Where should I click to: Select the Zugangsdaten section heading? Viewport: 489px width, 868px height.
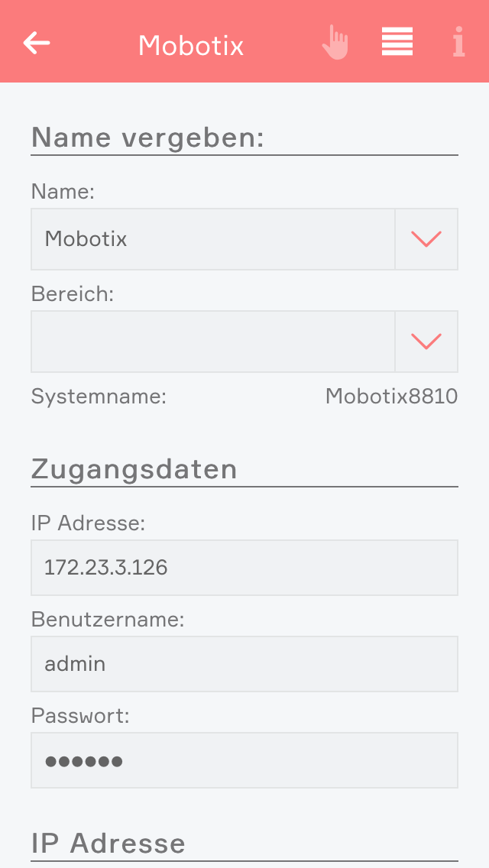(x=134, y=469)
